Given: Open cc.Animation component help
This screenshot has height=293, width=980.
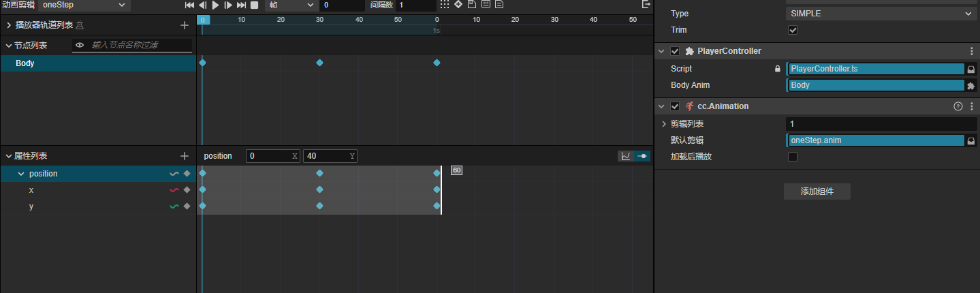Looking at the screenshot, I should click(958, 106).
